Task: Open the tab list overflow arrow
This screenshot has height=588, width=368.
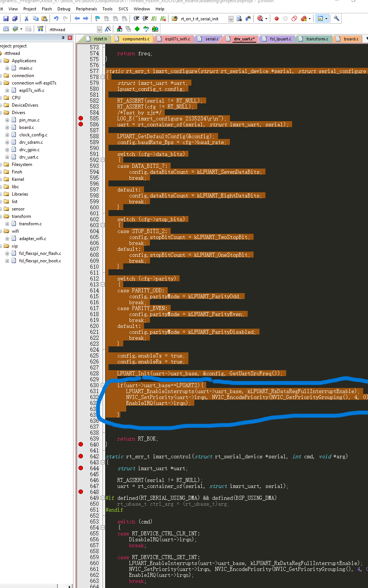Action: point(367,39)
